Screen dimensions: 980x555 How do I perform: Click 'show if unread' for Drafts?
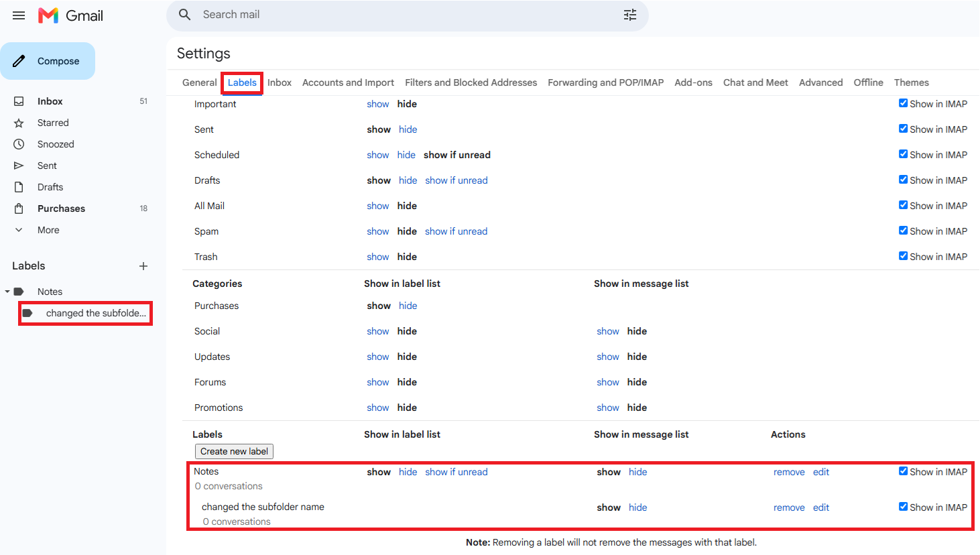(456, 180)
